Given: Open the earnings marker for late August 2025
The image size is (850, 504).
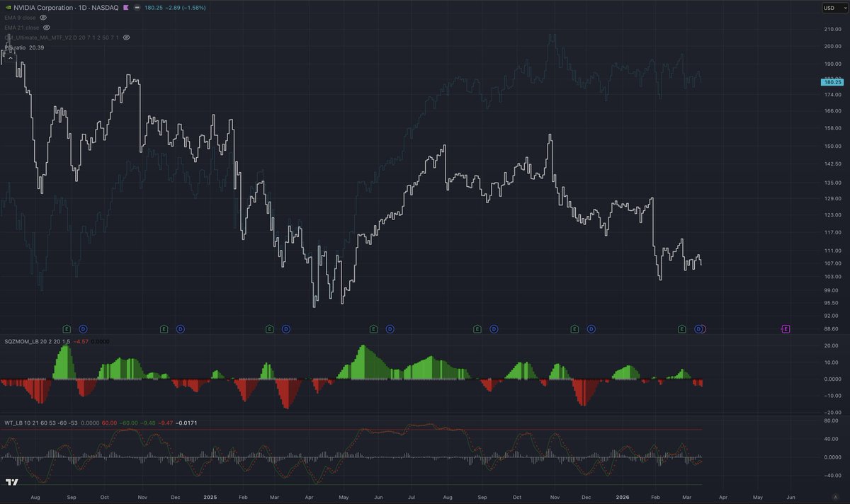Looking at the screenshot, I should (477, 328).
